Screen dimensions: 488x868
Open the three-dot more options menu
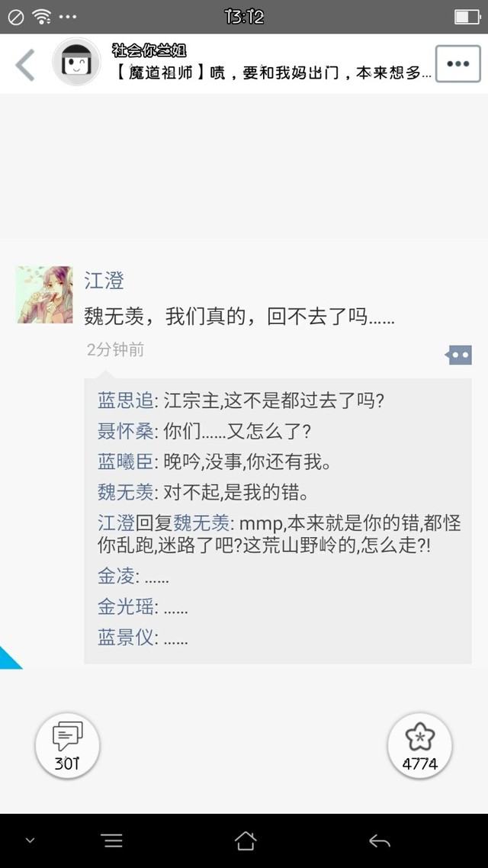coord(458,63)
